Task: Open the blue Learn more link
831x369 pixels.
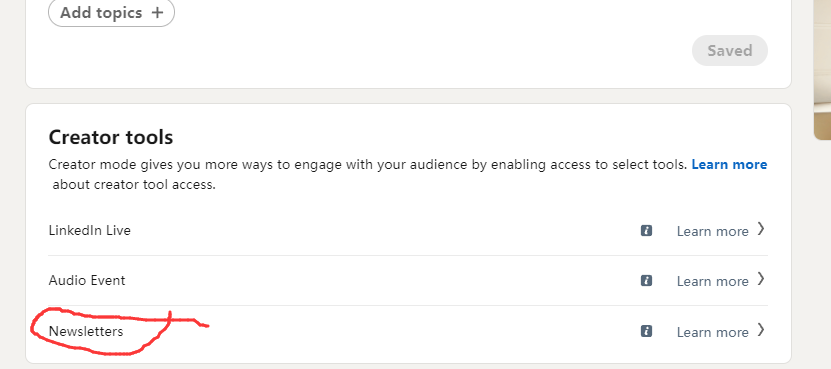Action: tap(729, 164)
